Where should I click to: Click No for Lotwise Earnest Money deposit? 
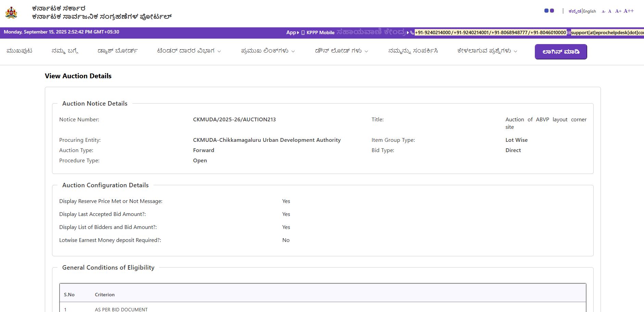[286, 240]
